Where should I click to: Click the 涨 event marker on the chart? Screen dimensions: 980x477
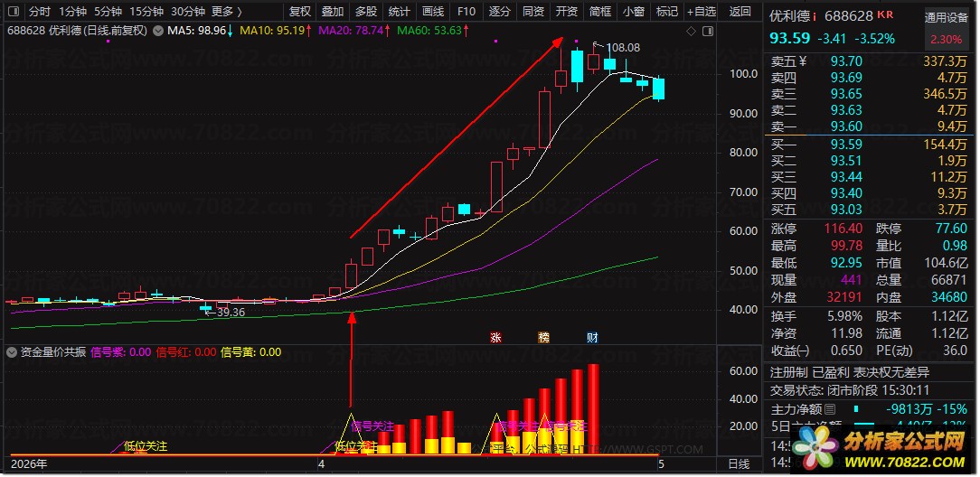(495, 338)
